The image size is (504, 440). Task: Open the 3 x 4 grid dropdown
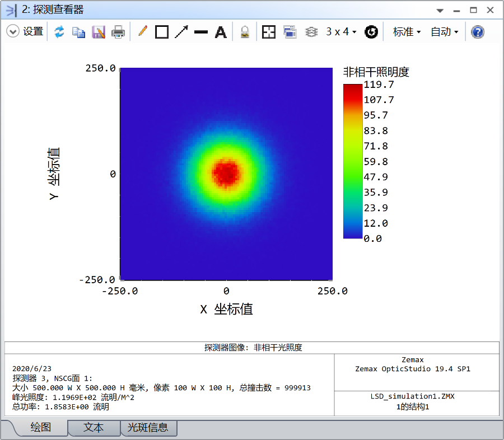point(341,32)
